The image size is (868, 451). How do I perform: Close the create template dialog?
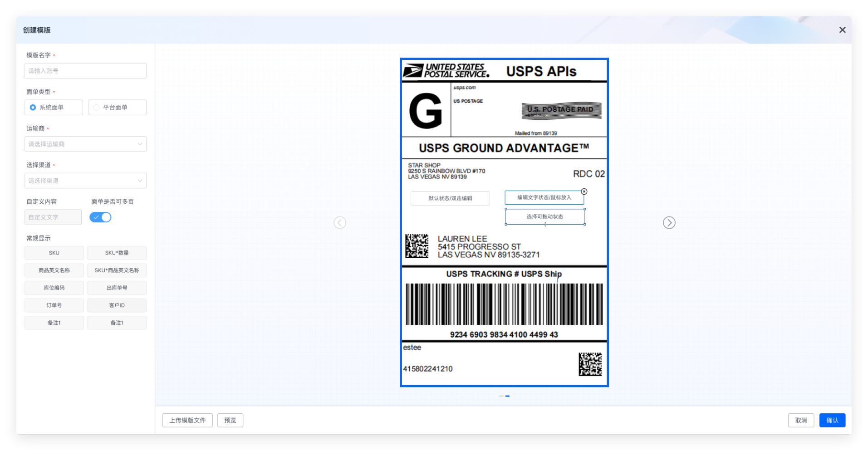842,30
